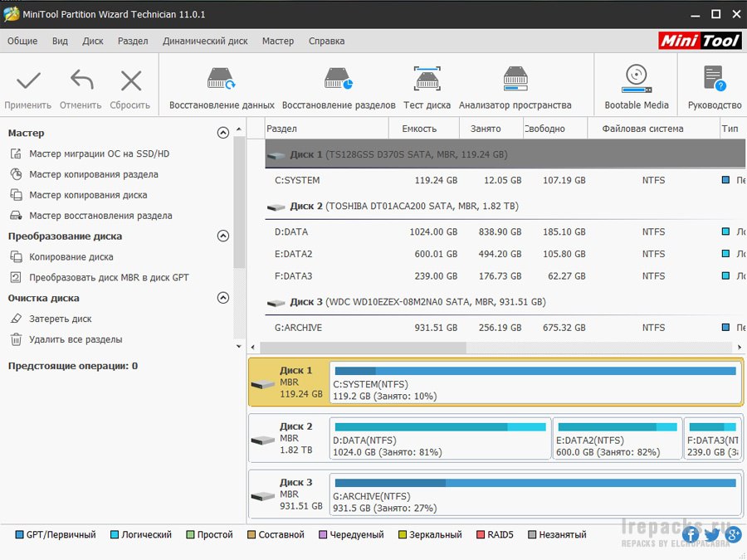The height and width of the screenshot is (560, 747).
Task: Open the Facebook share icon
Action: coord(691,535)
